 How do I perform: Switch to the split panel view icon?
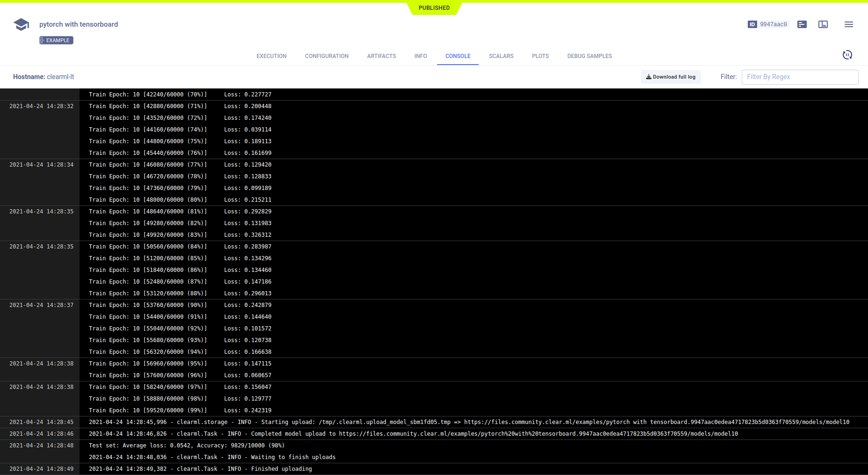823,24
